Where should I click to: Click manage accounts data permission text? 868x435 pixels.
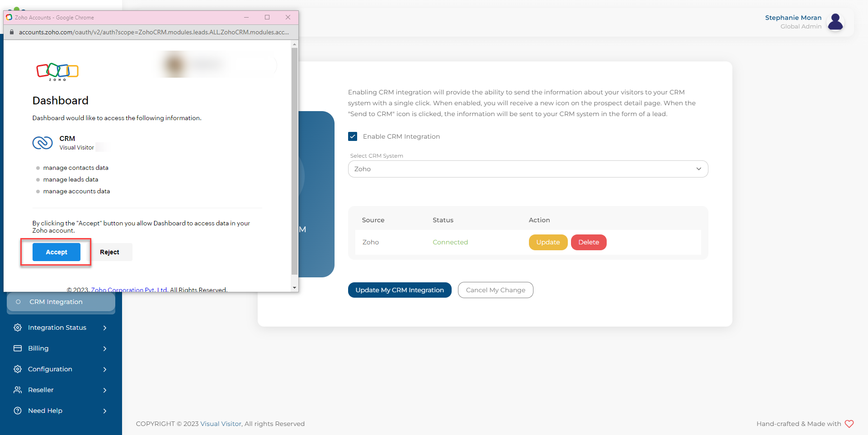[76, 191]
